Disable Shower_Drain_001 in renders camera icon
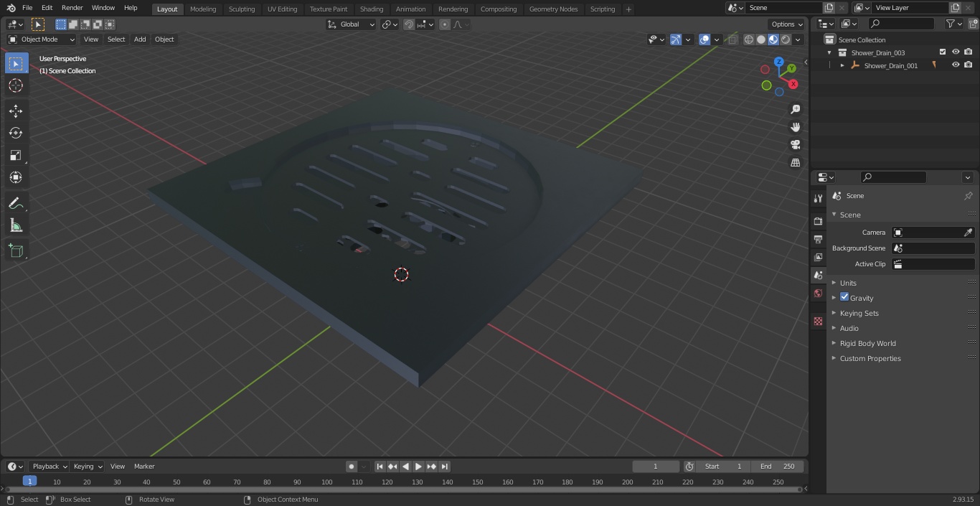 (969, 65)
